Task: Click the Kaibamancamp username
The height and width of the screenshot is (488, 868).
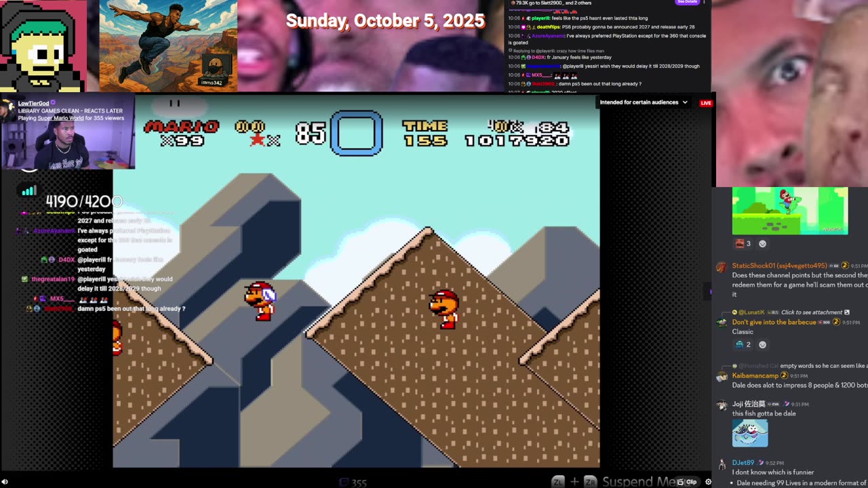Action: click(755, 375)
